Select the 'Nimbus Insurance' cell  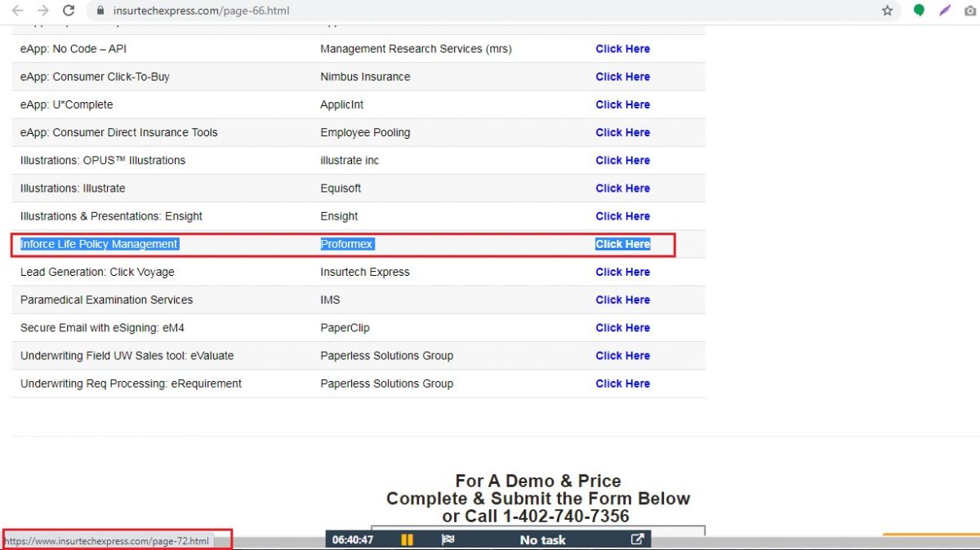(x=365, y=77)
